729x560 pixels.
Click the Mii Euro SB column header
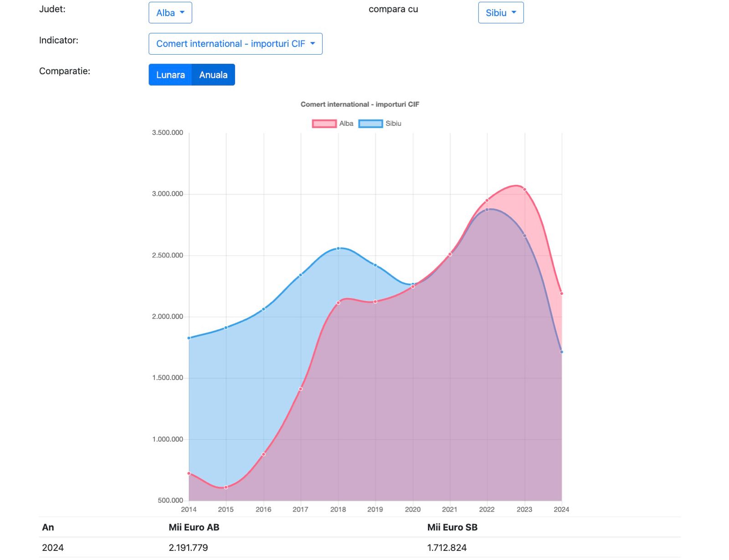coord(452,527)
